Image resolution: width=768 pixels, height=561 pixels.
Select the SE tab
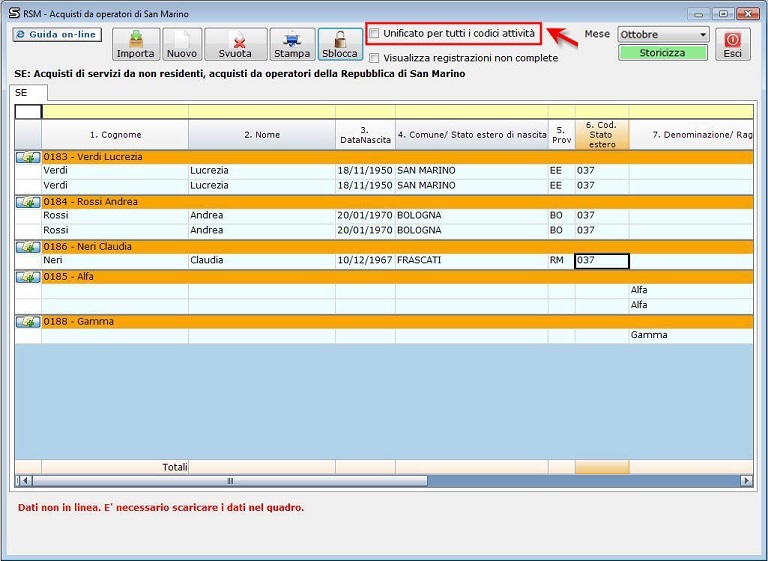pyautogui.click(x=21, y=92)
